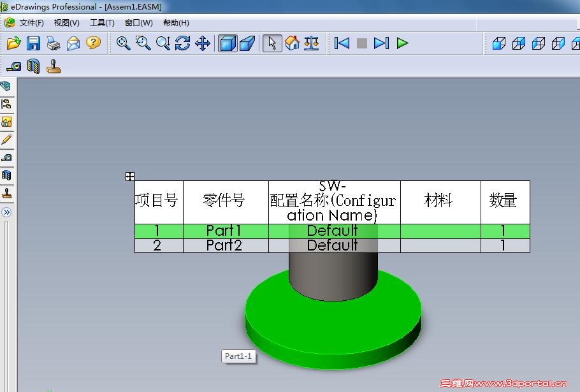Reset the view with the Home icon

292,43
